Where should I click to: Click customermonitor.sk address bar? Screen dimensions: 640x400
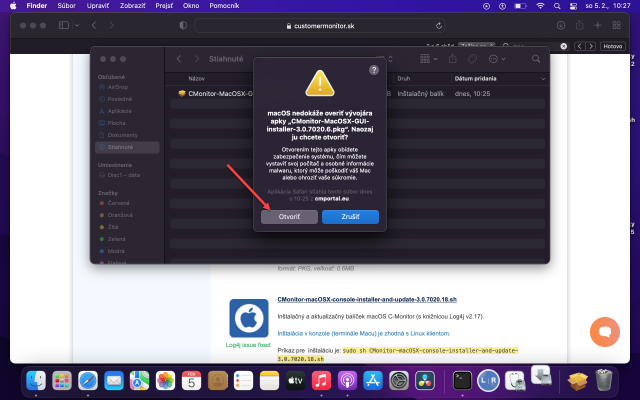320,26
